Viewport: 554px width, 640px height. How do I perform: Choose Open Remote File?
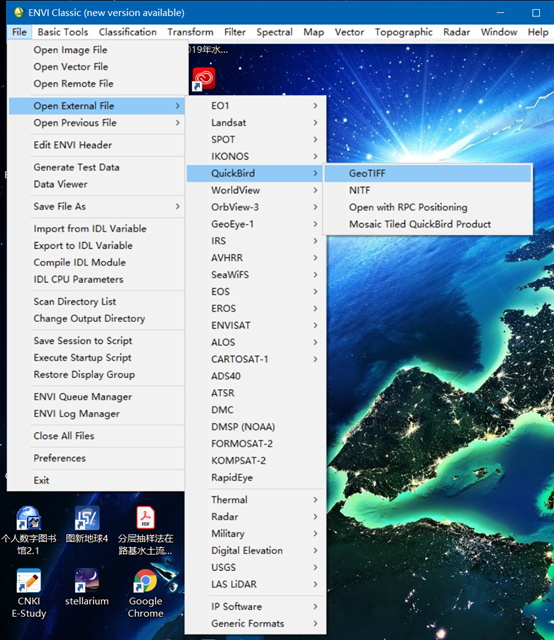97,84
